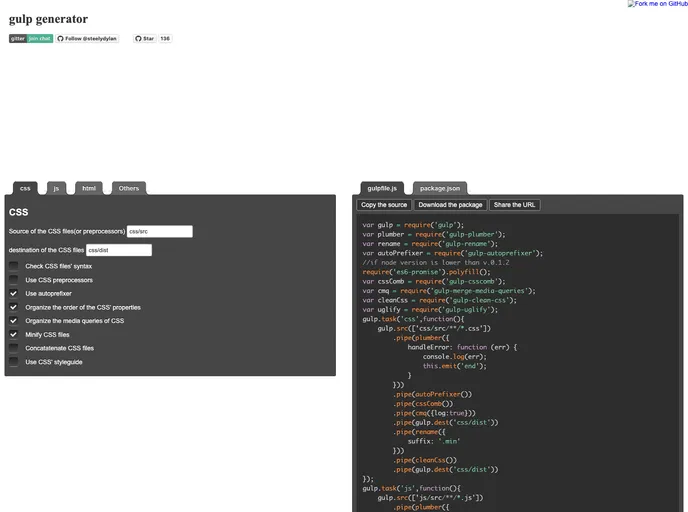Screen dimensions: 688x512
Task: Switch to the js tab
Action: (56, 188)
